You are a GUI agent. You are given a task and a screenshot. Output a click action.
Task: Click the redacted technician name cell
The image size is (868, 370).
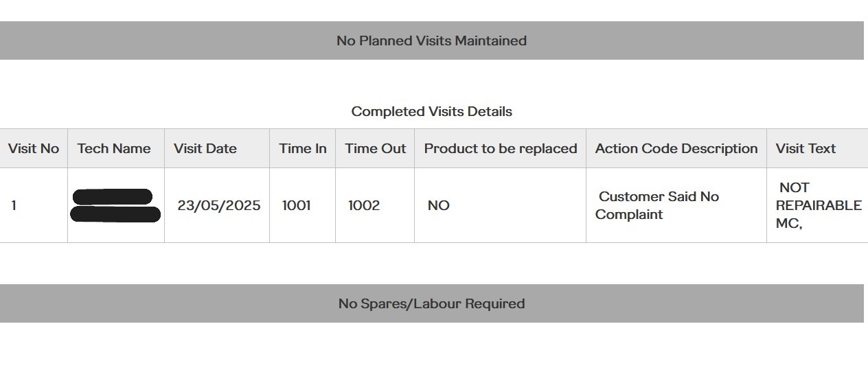[x=115, y=206]
